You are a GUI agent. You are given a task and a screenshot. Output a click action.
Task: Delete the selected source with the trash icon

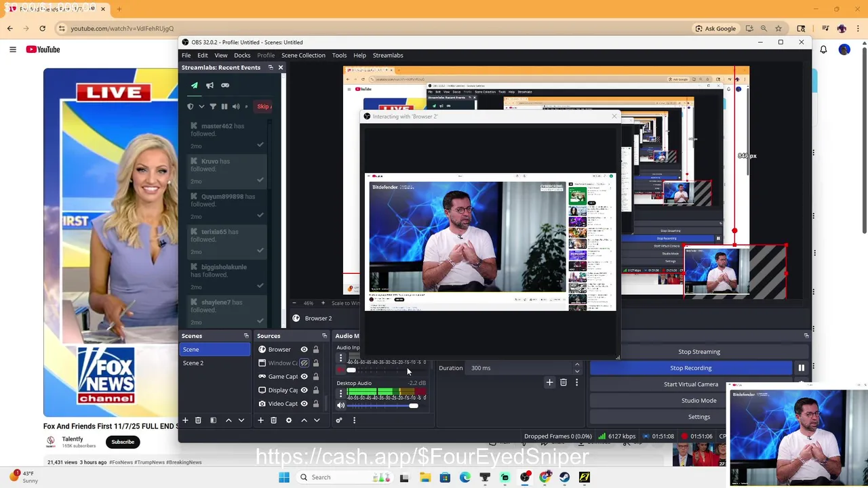273,420
